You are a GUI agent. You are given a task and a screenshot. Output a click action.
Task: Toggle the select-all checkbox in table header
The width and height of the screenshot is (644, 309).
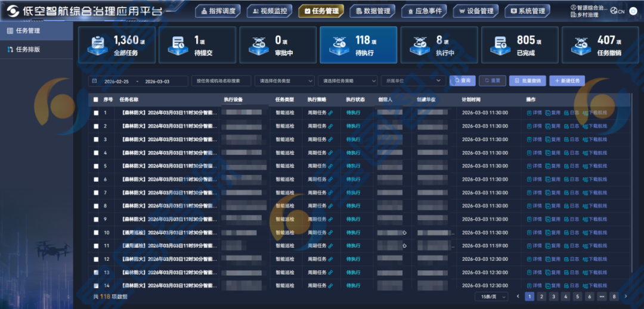tap(96, 99)
